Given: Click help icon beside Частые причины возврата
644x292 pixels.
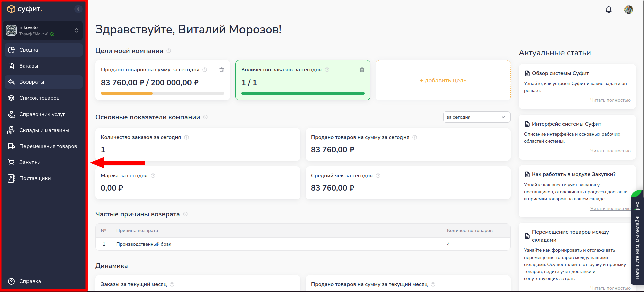Looking at the screenshot, I should pyautogui.click(x=185, y=214).
